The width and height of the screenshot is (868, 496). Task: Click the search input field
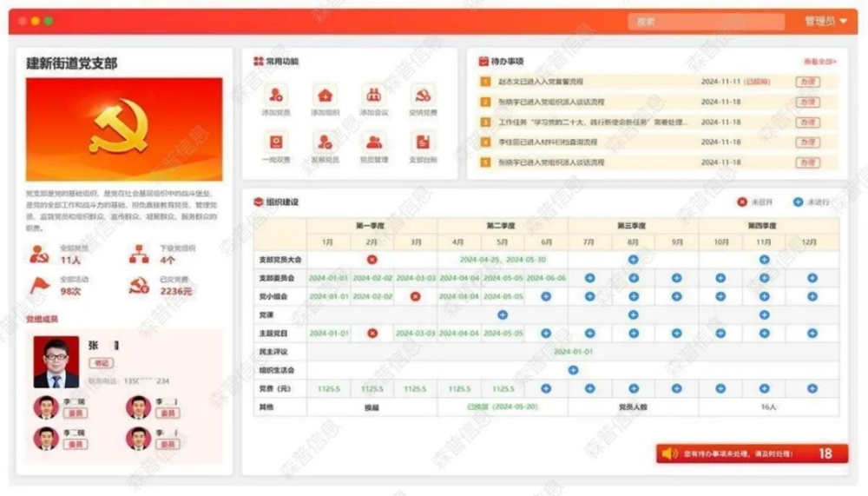point(693,22)
